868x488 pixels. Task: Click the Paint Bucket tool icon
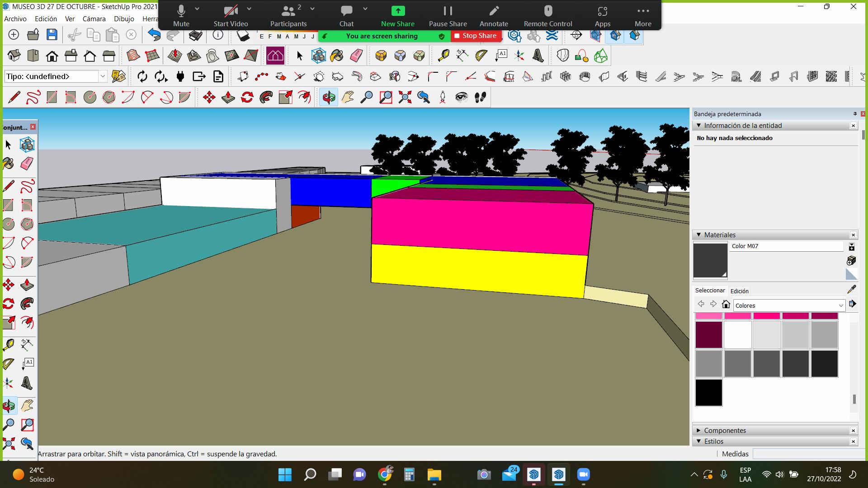(337, 56)
